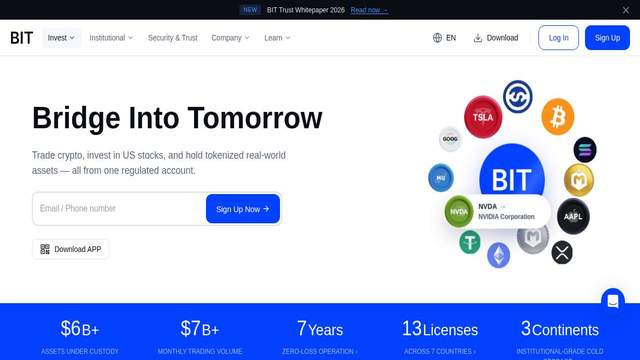Select the Ethereum coin icon
This screenshot has height=360, width=640.
tap(498, 255)
